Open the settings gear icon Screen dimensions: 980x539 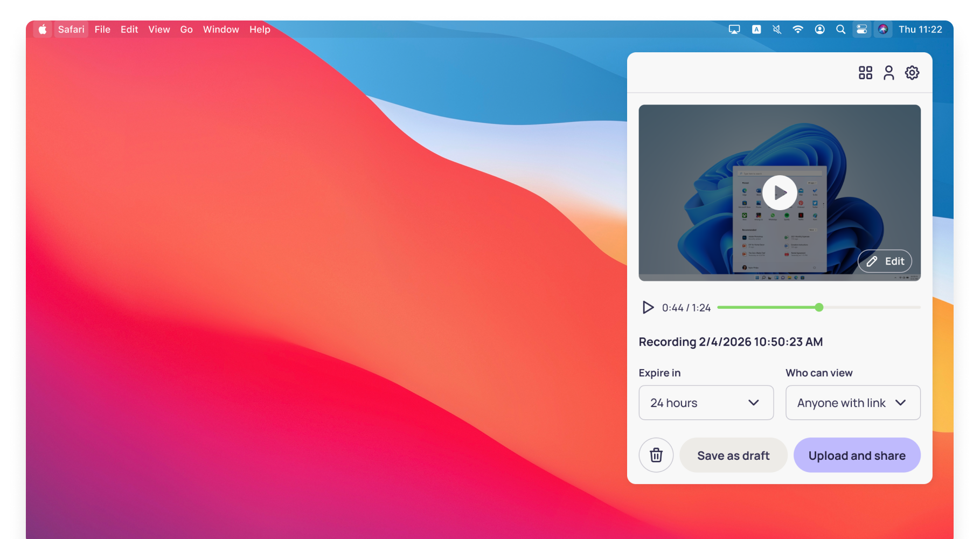pos(912,73)
